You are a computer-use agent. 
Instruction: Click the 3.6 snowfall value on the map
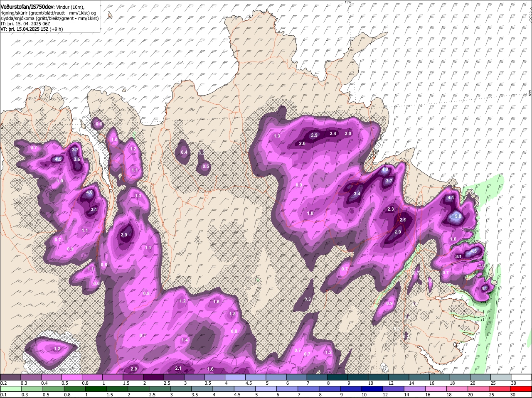pos(77,159)
